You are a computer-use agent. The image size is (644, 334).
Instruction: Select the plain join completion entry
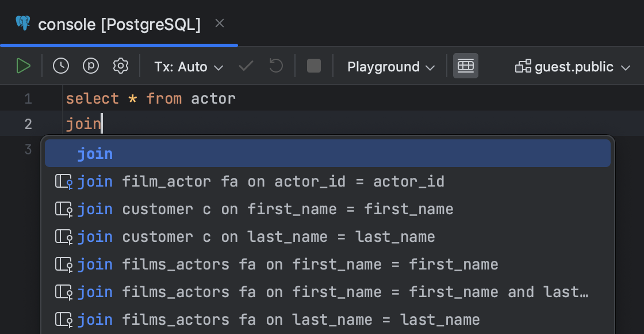tap(95, 153)
